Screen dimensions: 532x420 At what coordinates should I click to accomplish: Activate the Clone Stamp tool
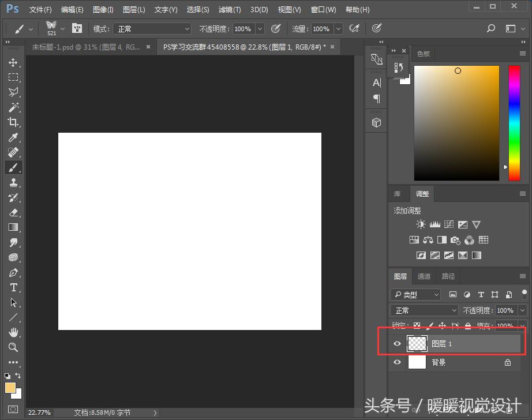(x=13, y=182)
